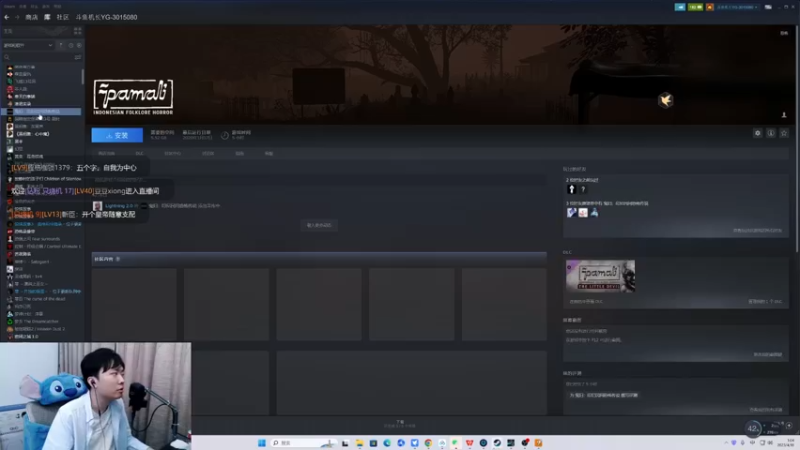Expand the account name dropdown at top right
The image size is (800, 450).
[738, 7]
